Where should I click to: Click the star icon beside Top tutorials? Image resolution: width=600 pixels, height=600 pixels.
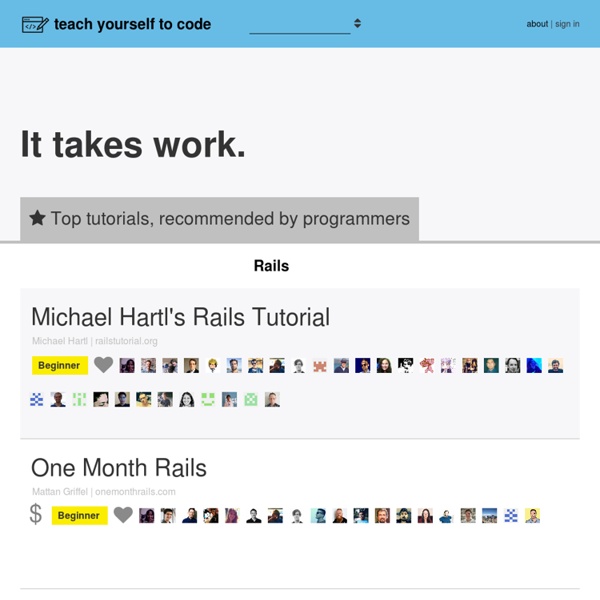click(38, 218)
